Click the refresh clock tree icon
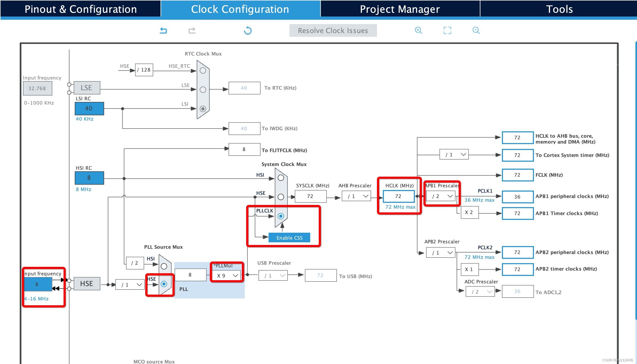The height and width of the screenshot is (364, 637). [x=248, y=30]
